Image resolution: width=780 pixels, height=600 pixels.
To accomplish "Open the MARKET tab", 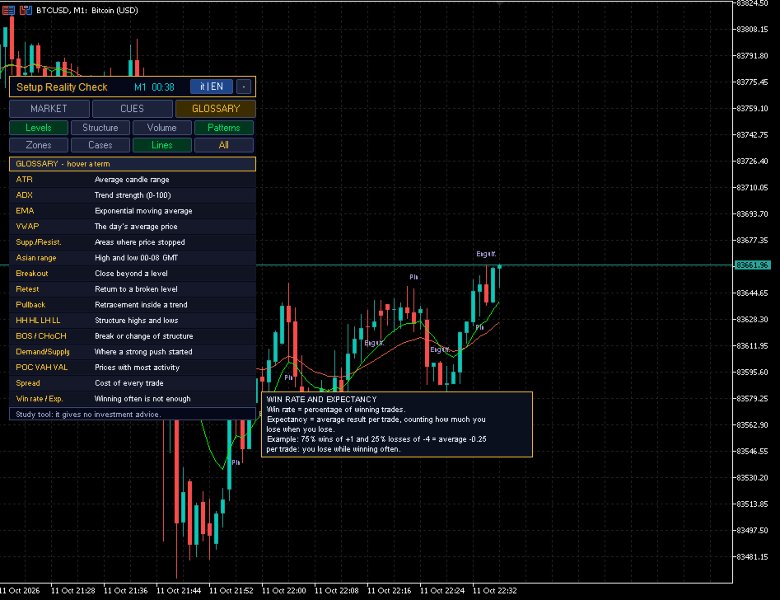I will tap(49, 108).
